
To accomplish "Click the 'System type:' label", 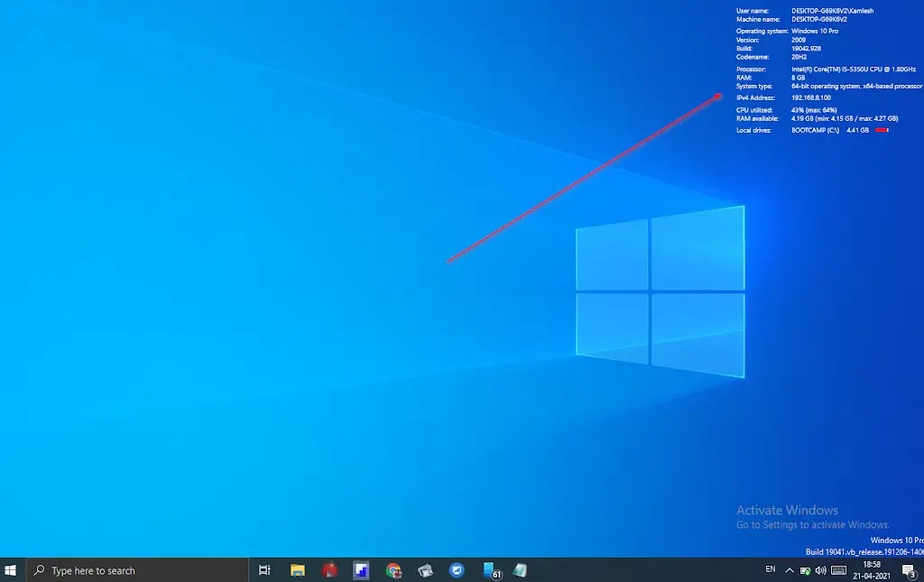I will click(754, 86).
